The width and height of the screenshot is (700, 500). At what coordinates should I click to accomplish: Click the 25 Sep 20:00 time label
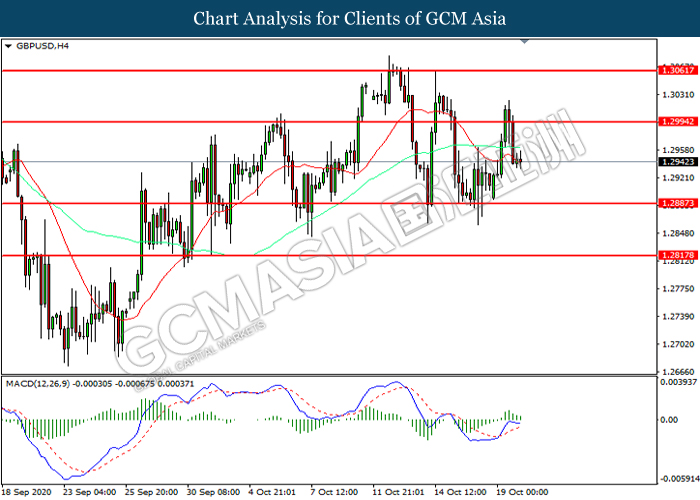(151, 492)
